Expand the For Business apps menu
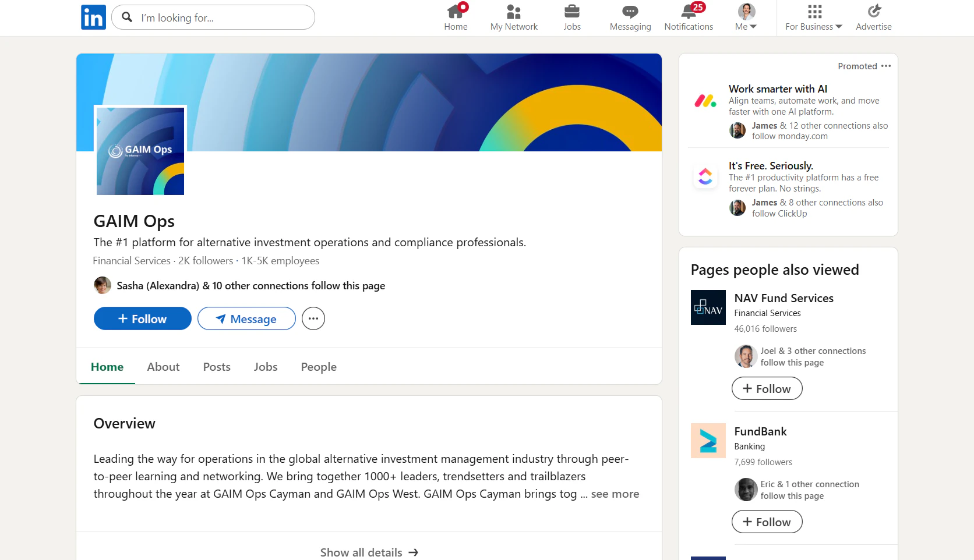Image resolution: width=974 pixels, height=560 pixels. click(814, 17)
